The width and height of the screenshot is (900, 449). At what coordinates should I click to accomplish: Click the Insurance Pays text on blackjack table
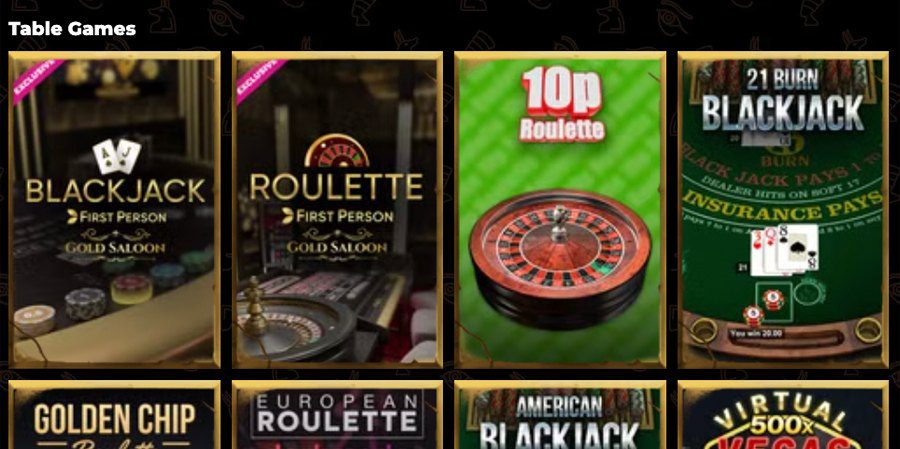[783, 206]
